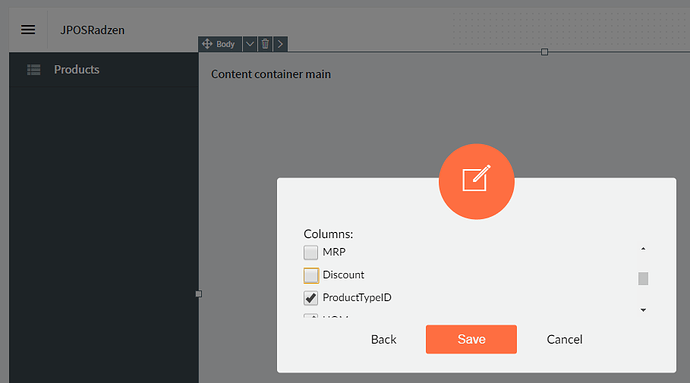Click the Body move handle icon
Screen dimensions: 690x383
(x=207, y=44)
